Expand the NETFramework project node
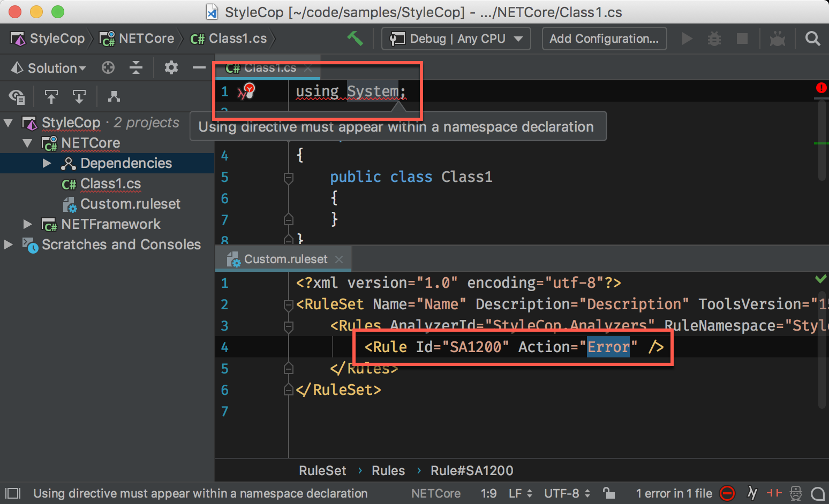Viewport: 829px width, 504px height. pos(27,224)
